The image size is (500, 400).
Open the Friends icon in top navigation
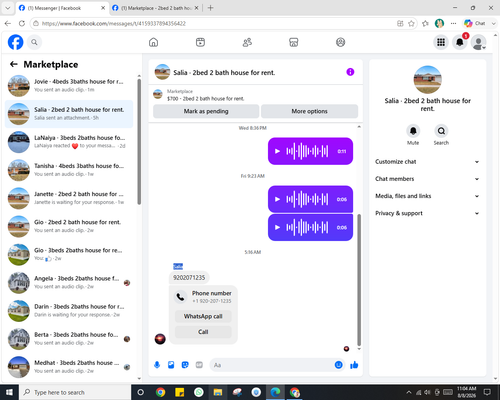pos(247,42)
